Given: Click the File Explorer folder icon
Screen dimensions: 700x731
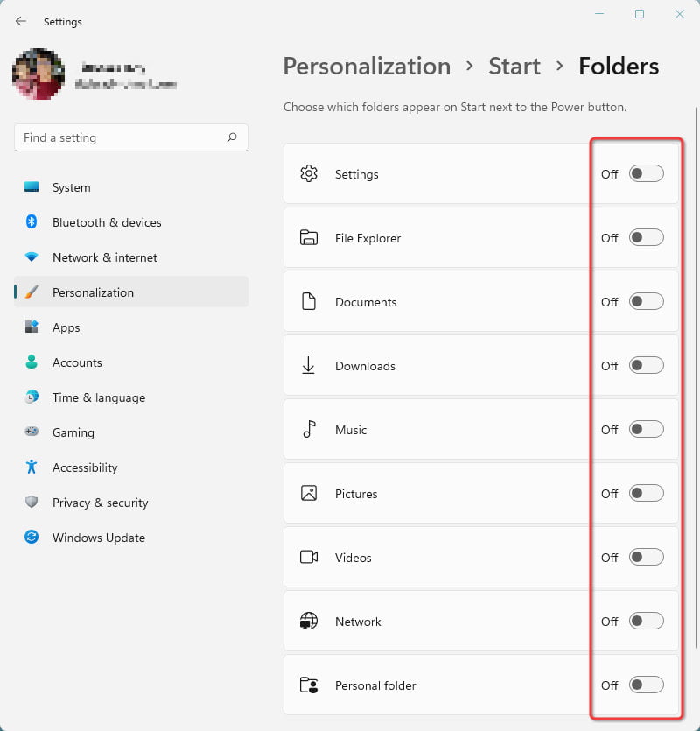Looking at the screenshot, I should pos(309,238).
